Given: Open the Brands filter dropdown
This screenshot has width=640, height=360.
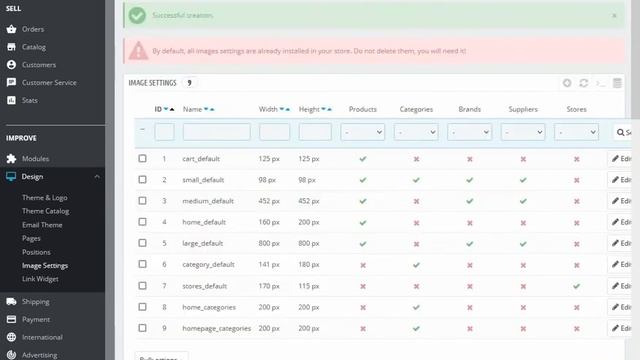Looking at the screenshot, I should click(469, 132).
